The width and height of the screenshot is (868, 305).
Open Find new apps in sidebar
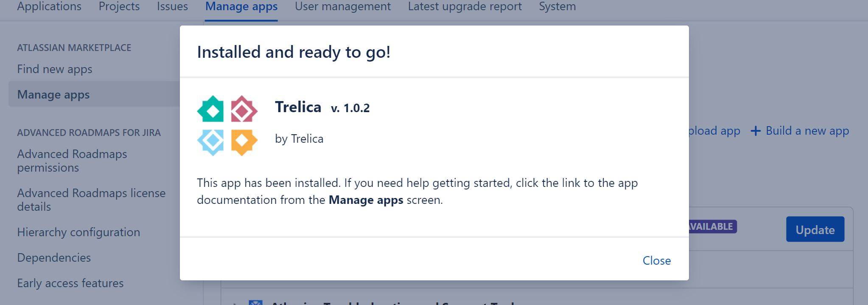55,69
